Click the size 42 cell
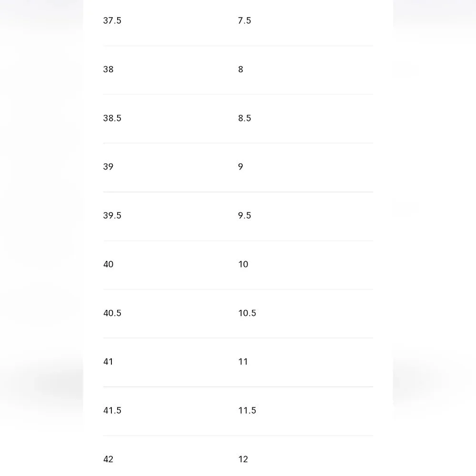Screen dimensions: 476x476 [x=109, y=459]
